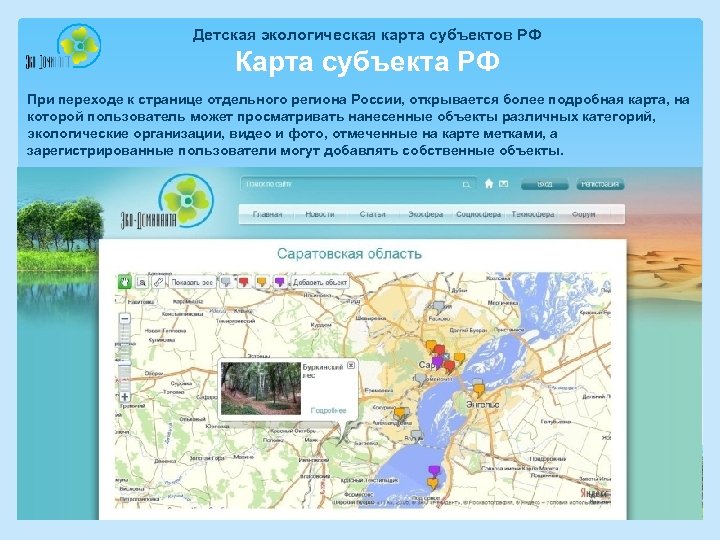This screenshot has height=540, width=720.
Task: Click the gray marker near Рокино
Action: (439, 307)
